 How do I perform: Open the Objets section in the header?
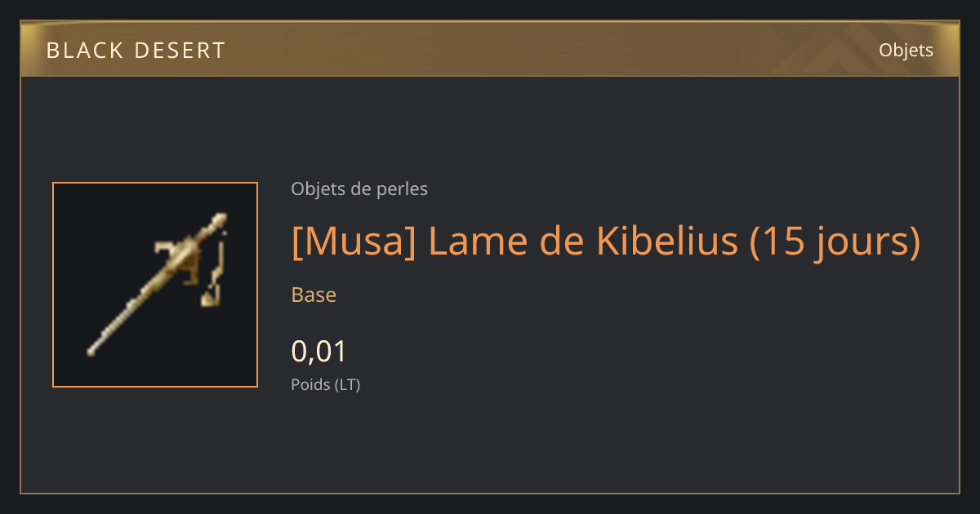point(906,50)
